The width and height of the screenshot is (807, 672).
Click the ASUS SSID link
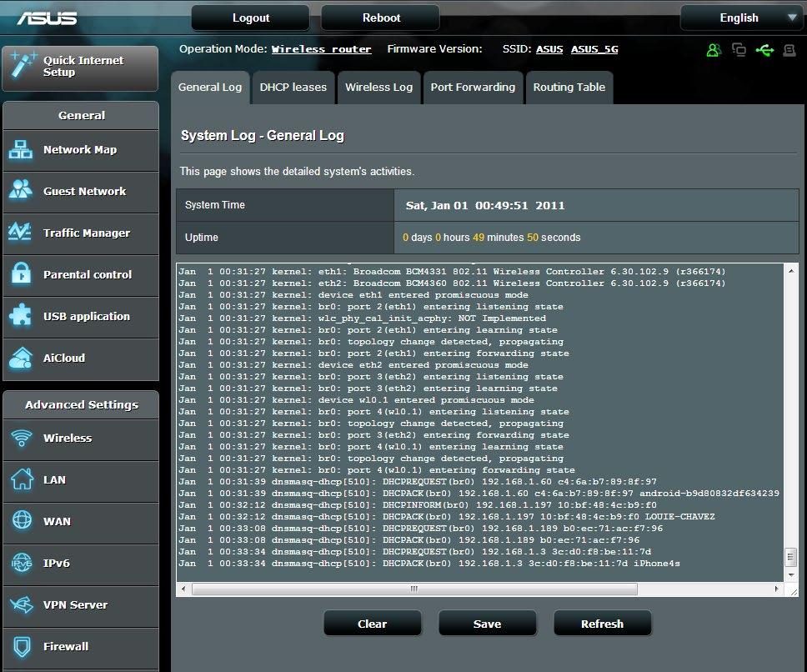[x=549, y=49]
